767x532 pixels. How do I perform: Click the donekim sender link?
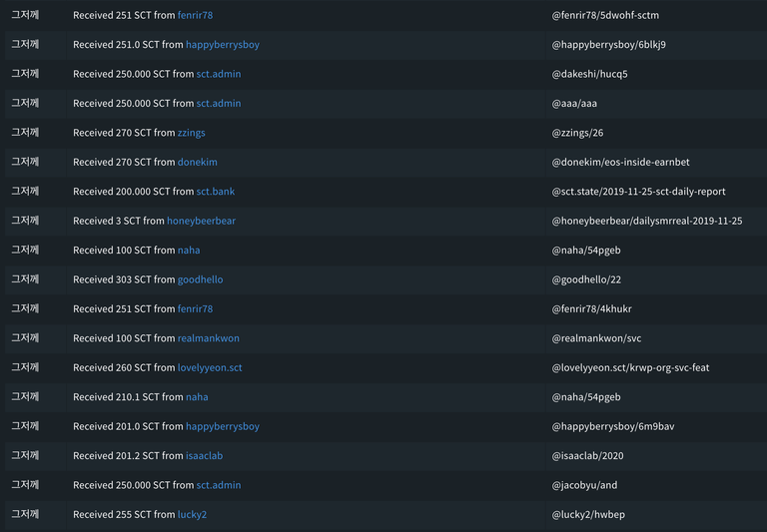tap(197, 162)
